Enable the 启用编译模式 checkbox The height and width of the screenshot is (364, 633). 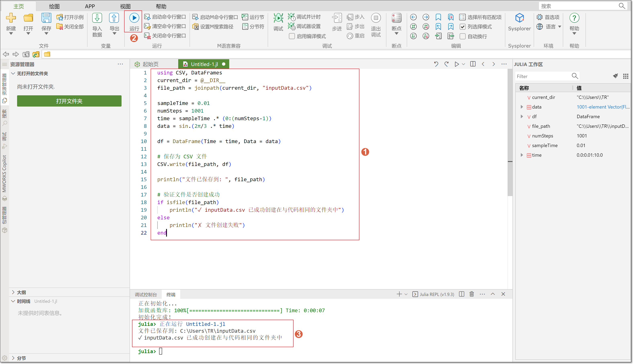pyautogui.click(x=292, y=36)
